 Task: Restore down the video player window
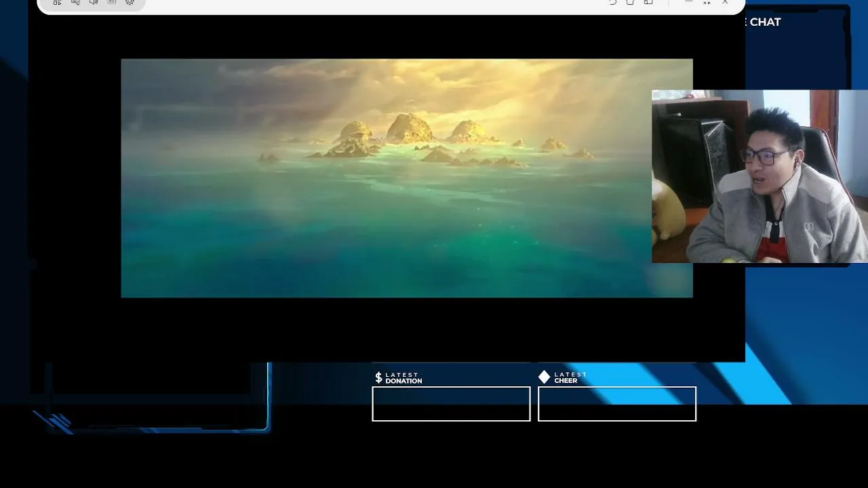(x=707, y=3)
